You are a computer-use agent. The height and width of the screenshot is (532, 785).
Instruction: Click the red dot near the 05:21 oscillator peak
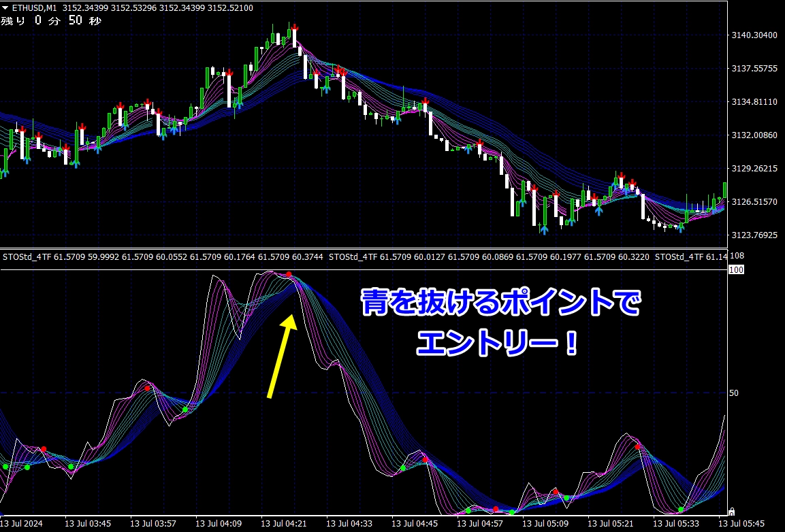coord(638,447)
